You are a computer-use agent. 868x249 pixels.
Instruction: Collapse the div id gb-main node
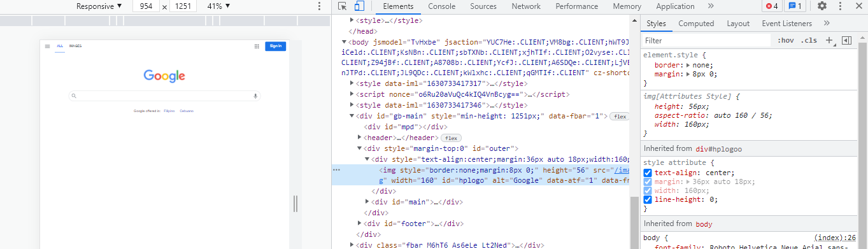(x=352, y=117)
